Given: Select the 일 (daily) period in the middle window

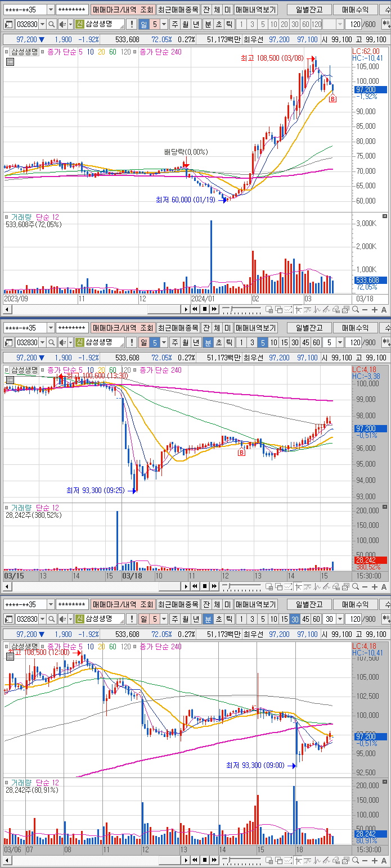Looking at the screenshot, I should click(143, 342).
